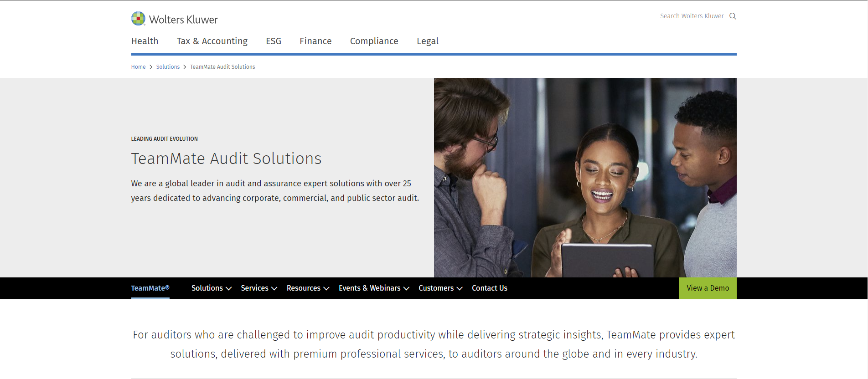Go to Home breadcrumb link
The height and width of the screenshot is (379, 868).
(x=138, y=67)
